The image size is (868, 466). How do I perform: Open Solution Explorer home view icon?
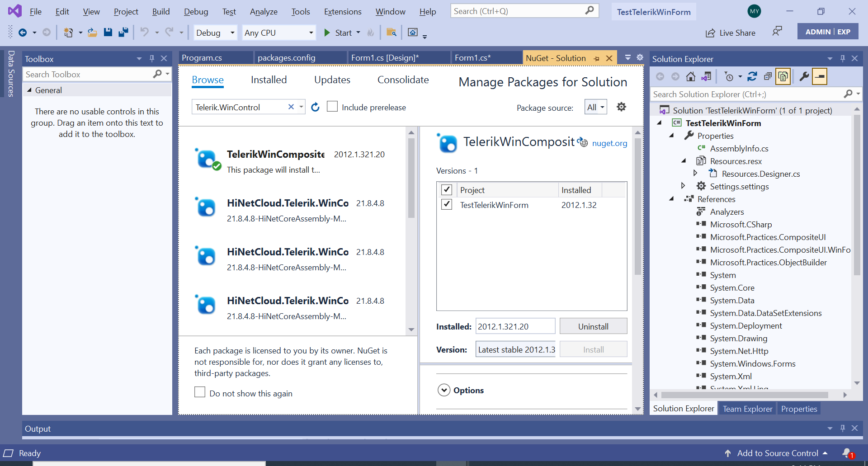click(x=691, y=76)
